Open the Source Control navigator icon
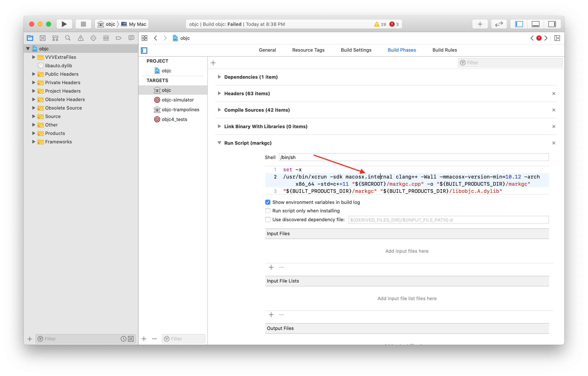588x376 pixels. click(x=43, y=38)
